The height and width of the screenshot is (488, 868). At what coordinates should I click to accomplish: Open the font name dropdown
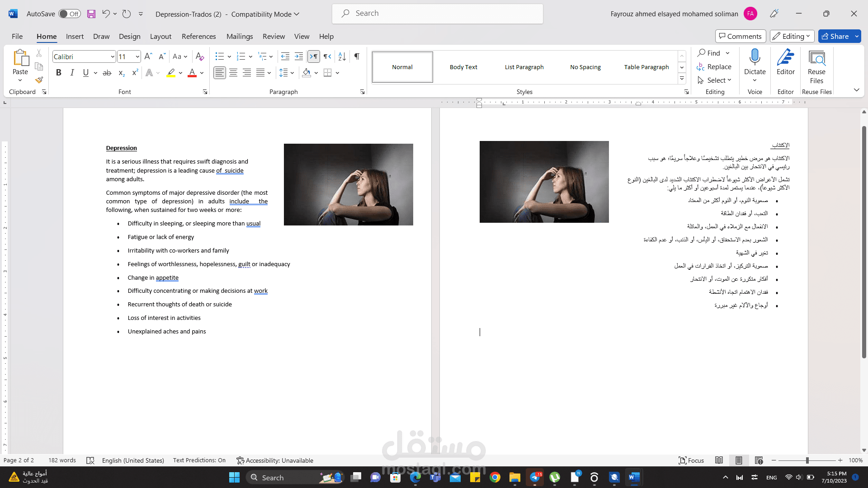coord(113,57)
